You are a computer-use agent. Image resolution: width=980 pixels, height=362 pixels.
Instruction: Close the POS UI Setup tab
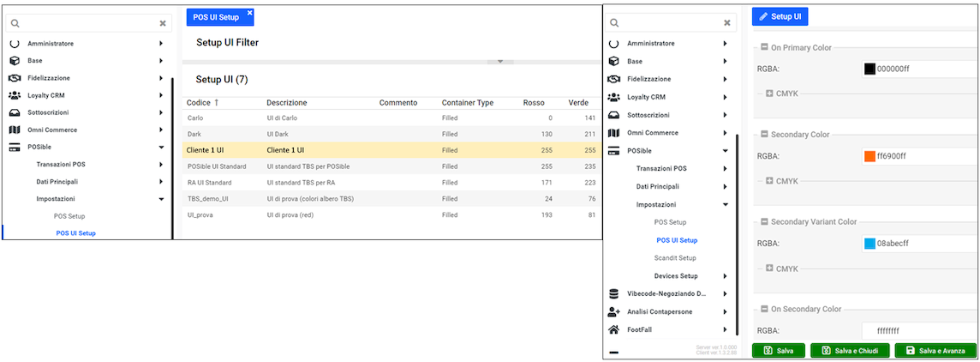(249, 13)
